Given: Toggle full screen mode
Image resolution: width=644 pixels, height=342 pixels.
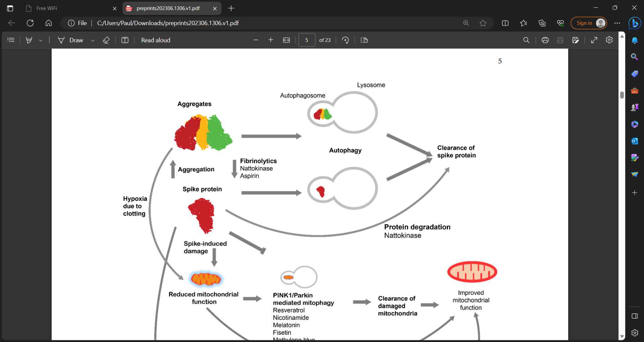Looking at the screenshot, I should (594, 40).
